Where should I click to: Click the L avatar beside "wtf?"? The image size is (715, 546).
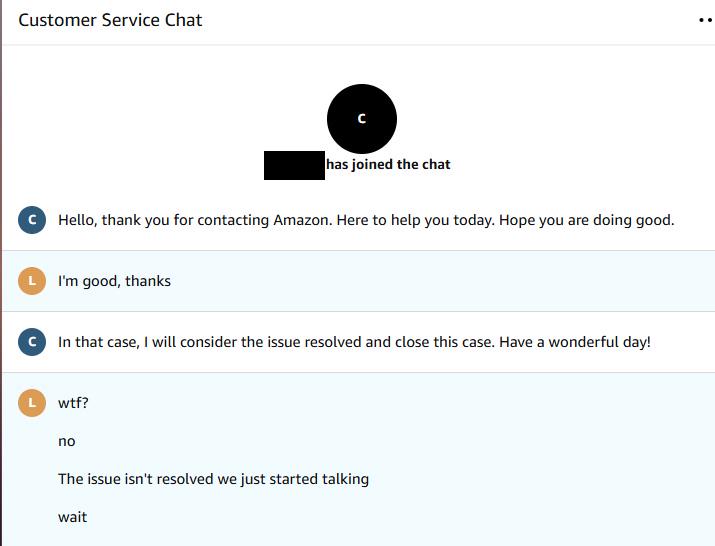click(32, 403)
